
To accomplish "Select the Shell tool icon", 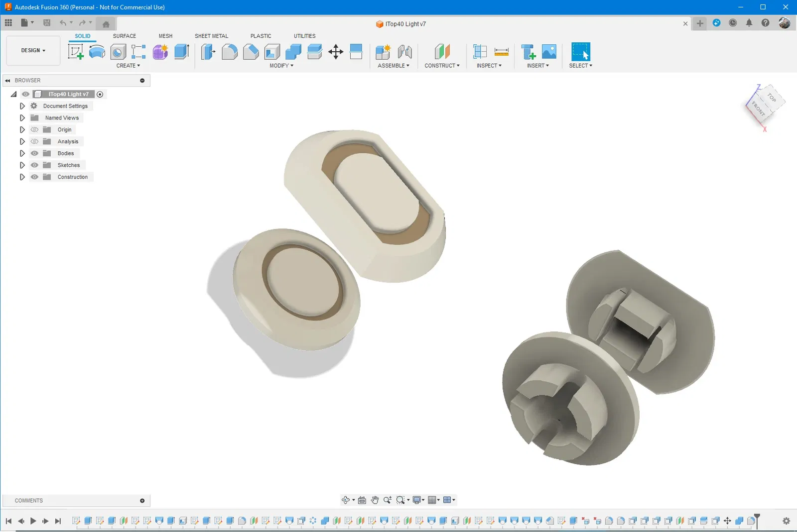I will click(x=272, y=52).
